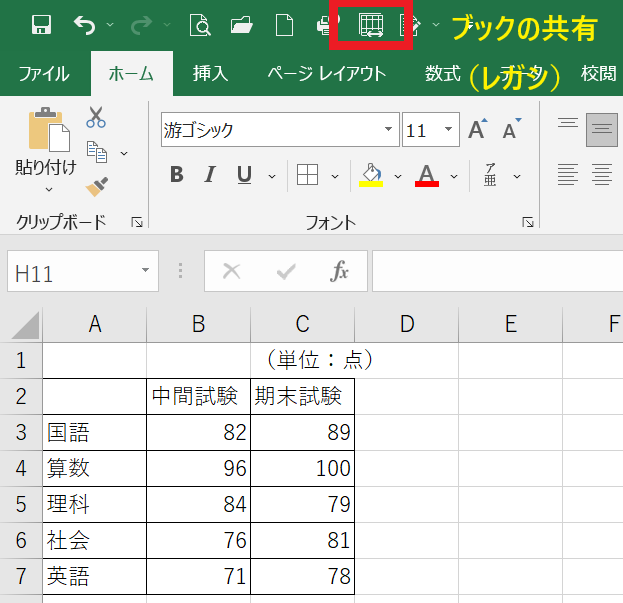
Task: Click the Cut scissors icon
Action: point(96,117)
